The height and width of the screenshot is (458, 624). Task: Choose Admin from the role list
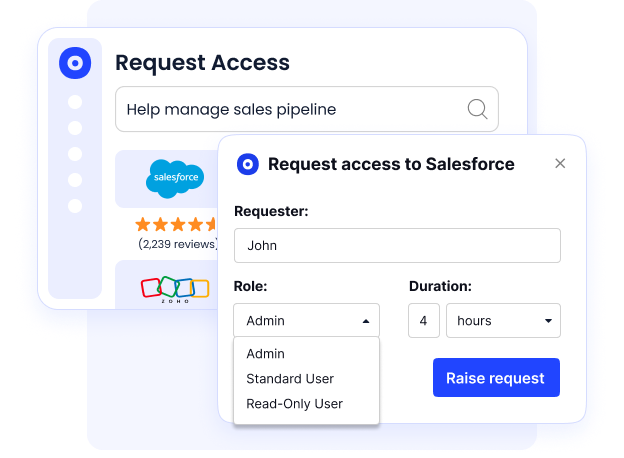pyautogui.click(x=265, y=354)
